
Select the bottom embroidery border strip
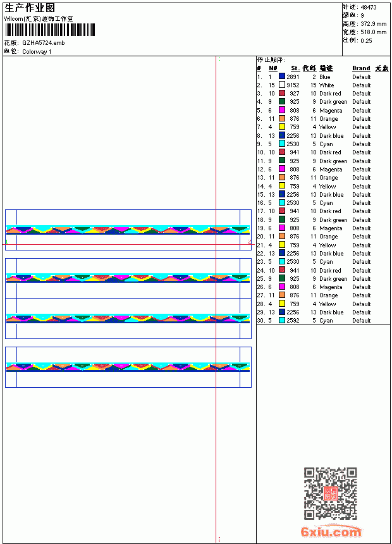pyautogui.click(x=128, y=367)
